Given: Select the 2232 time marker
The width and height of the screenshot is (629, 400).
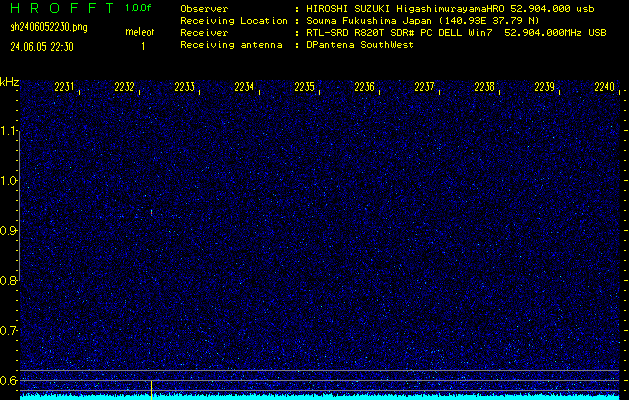Looking at the screenshot, I should click(x=124, y=87).
